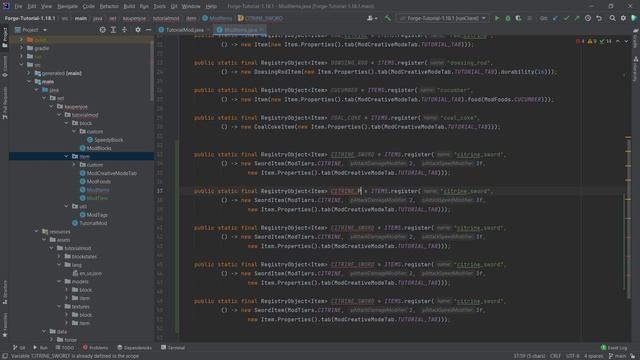Click the UTF-8 encoding in status bar
Screen dimensions: 640x360
click(572, 356)
